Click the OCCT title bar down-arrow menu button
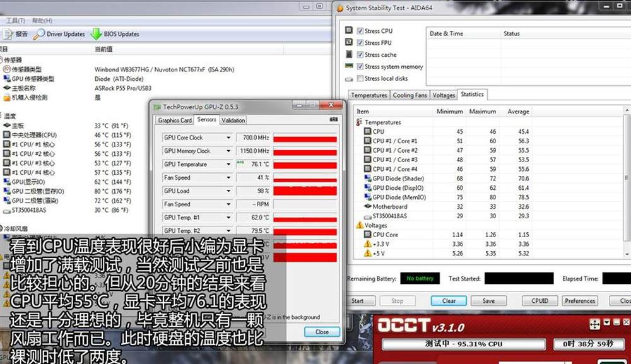Screen dimensions: 631x364 [x=607, y=322]
